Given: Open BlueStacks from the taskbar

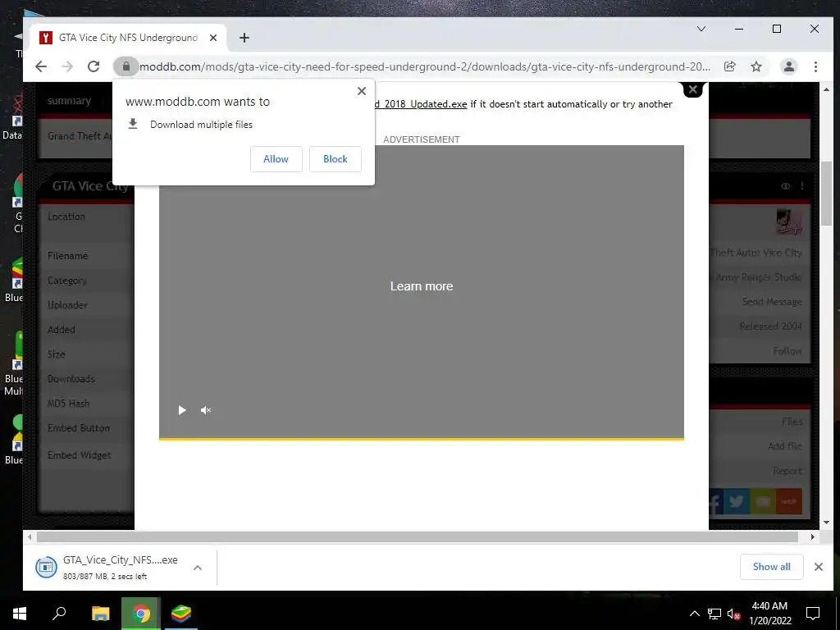Looking at the screenshot, I should coord(181,614).
